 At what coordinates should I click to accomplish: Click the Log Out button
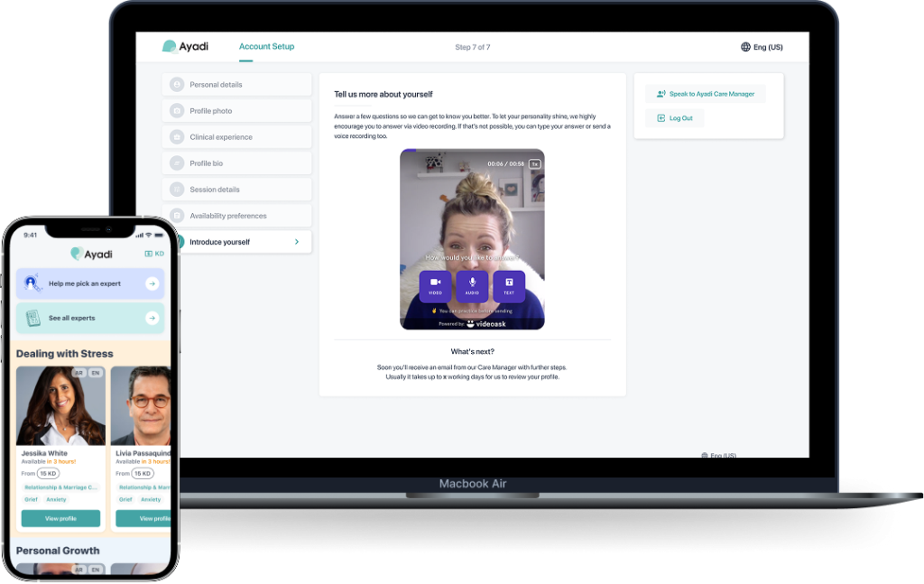coord(675,118)
